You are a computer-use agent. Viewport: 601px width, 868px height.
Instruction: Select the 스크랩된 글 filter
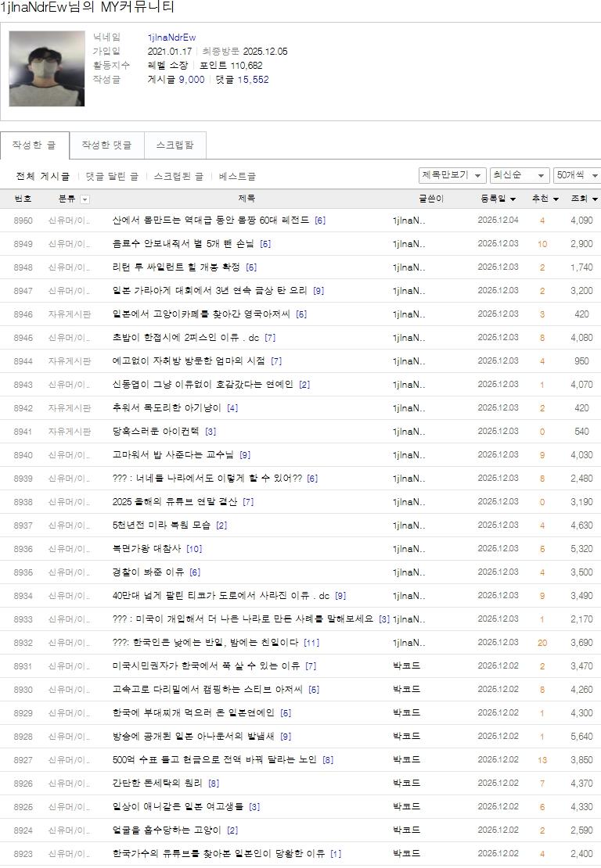coord(178,176)
